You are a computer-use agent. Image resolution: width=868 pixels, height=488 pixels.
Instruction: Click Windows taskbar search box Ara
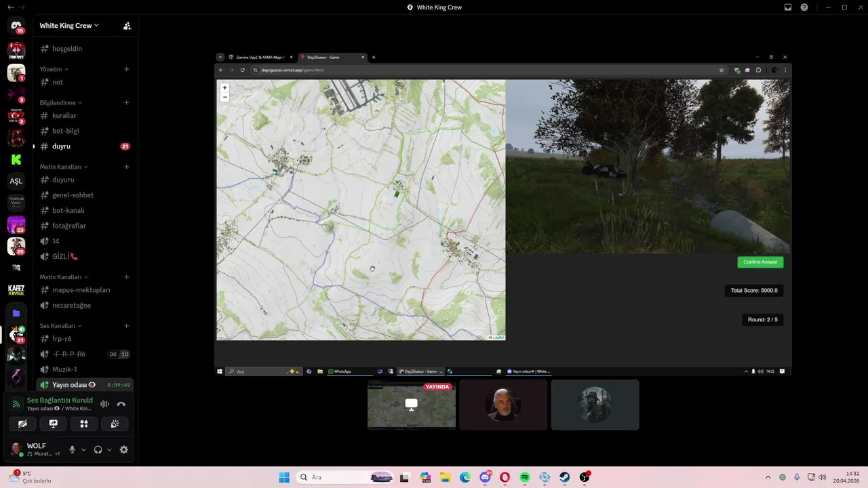pyautogui.click(x=345, y=477)
